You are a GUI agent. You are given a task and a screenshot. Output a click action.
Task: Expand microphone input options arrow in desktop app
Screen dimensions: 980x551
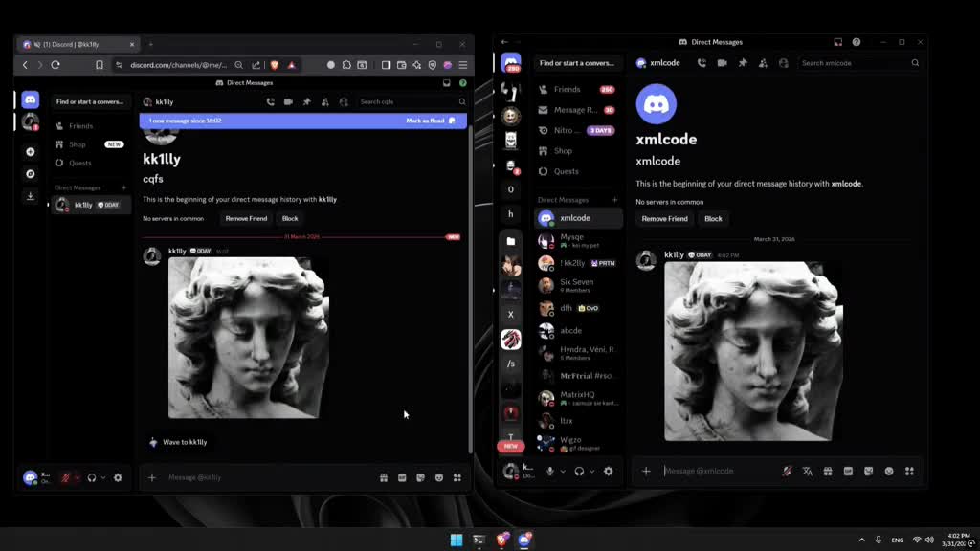pos(563,472)
